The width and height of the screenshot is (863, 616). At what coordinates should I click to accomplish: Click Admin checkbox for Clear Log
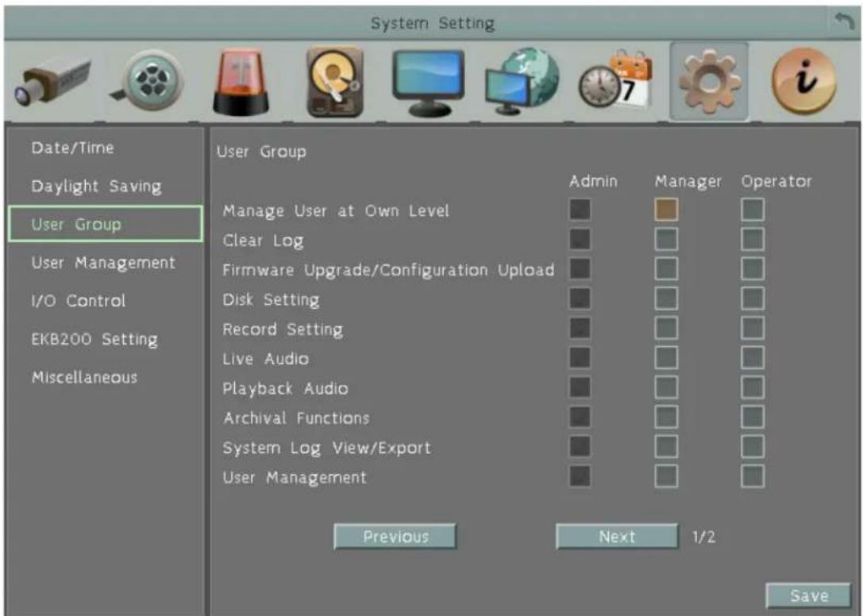[580, 240]
